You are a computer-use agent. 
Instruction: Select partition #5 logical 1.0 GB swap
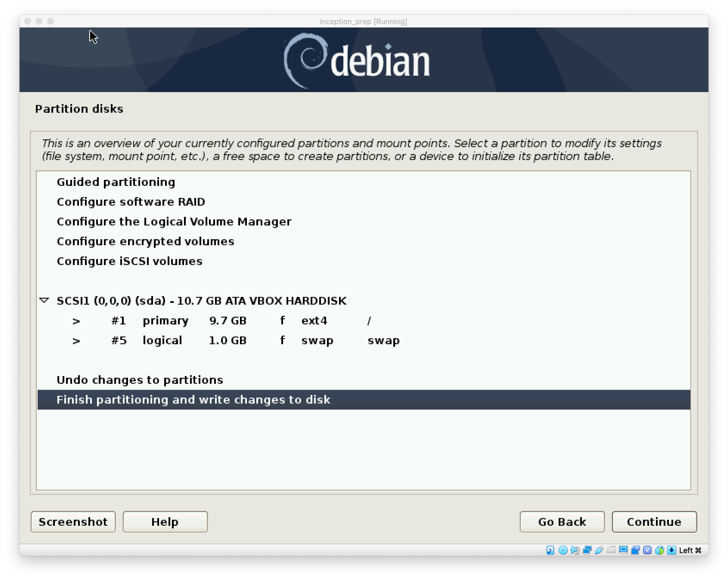[364, 340]
